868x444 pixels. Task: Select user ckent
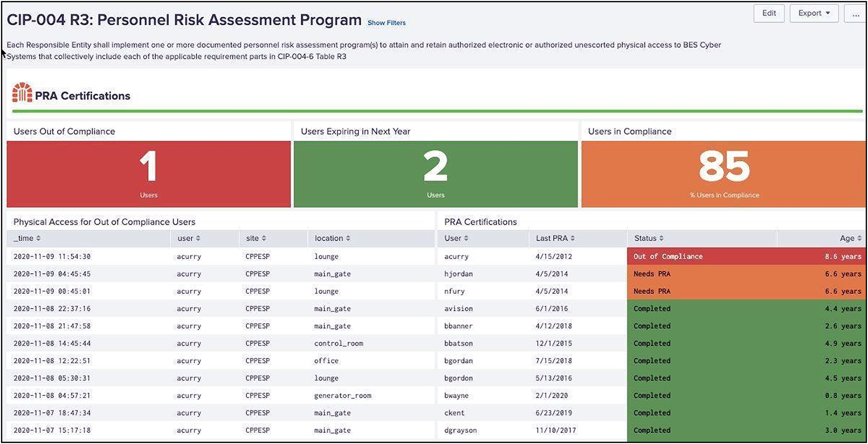coord(454,413)
